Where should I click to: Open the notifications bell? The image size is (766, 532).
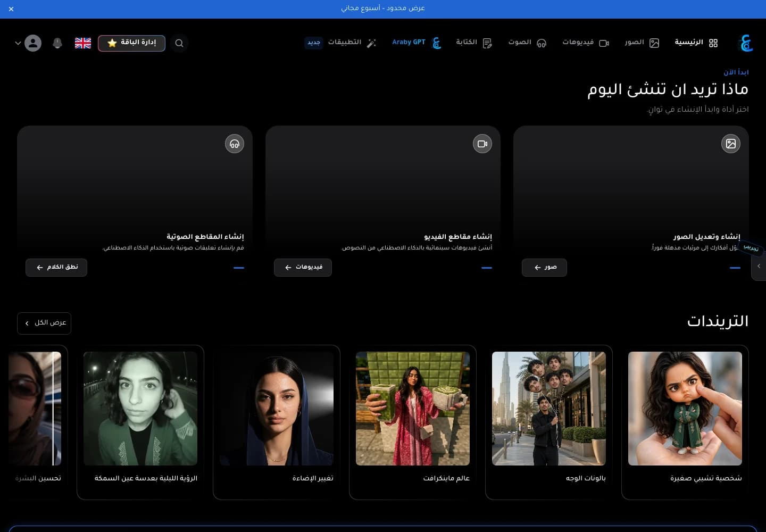click(x=57, y=43)
